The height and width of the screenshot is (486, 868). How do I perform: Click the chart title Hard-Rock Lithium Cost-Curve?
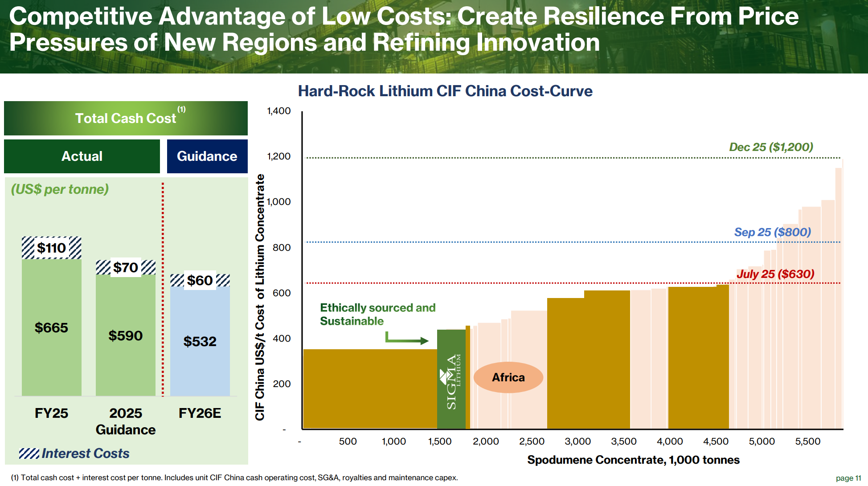coord(445,91)
